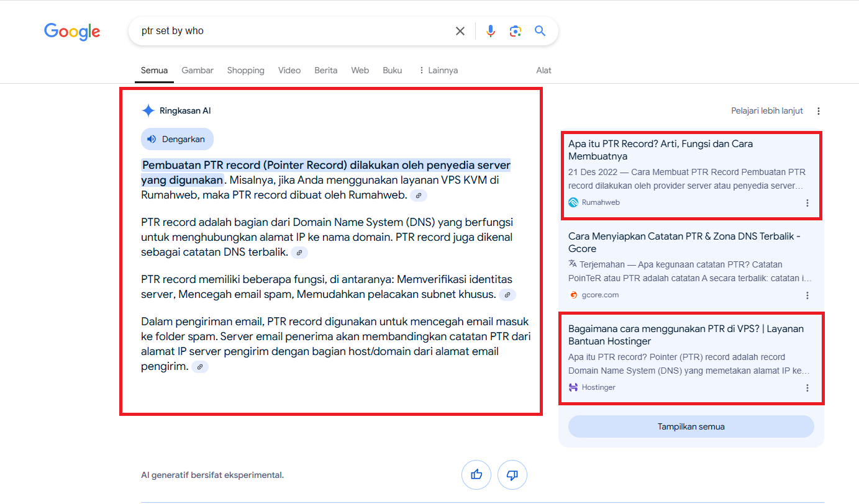Open AI overview three-dot options menu
Image resolution: width=859 pixels, height=504 pixels.
[819, 111]
